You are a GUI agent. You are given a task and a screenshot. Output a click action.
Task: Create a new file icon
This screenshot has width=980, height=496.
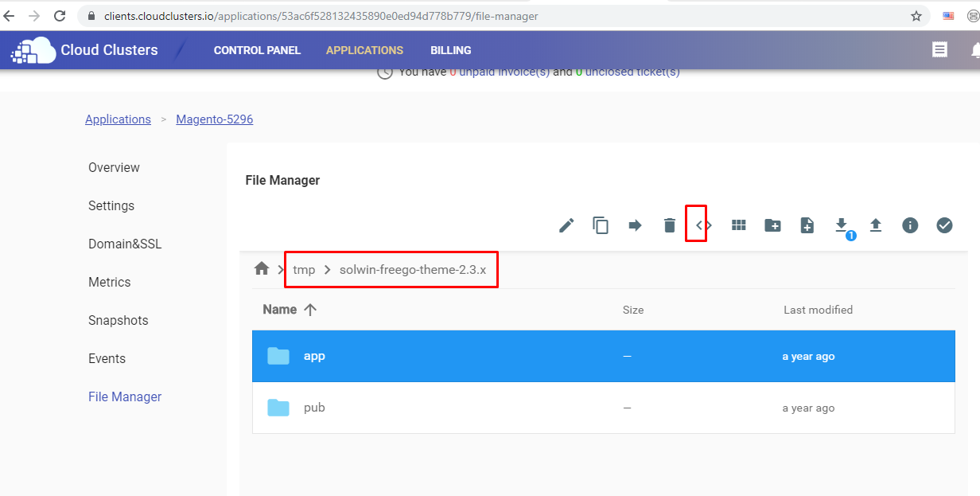tap(807, 225)
